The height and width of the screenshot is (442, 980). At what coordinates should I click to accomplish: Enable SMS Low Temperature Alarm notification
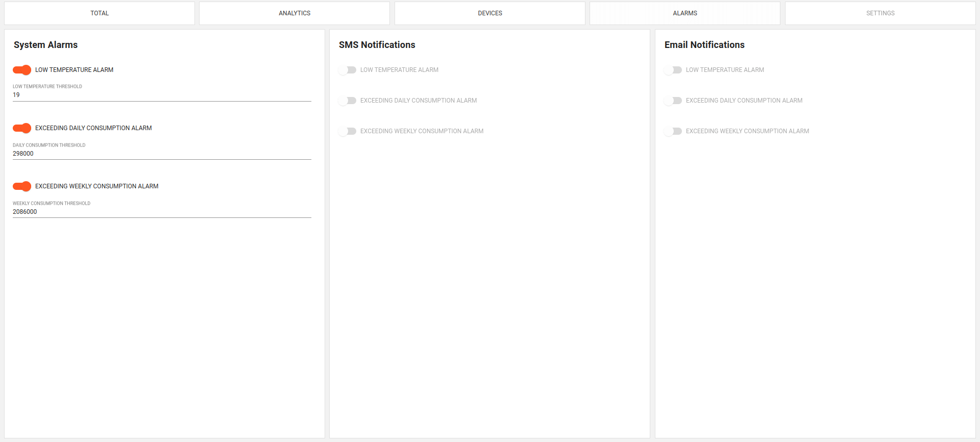pyautogui.click(x=347, y=70)
